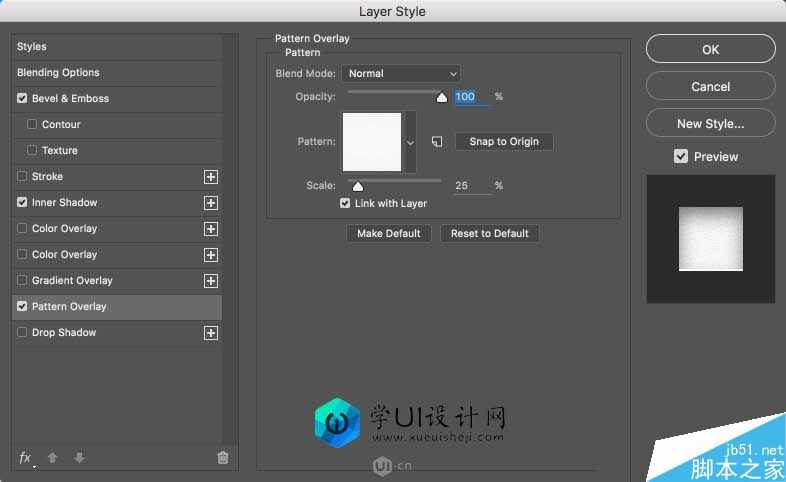
Task: Select Drop Shadow settings row
Action: (117, 333)
